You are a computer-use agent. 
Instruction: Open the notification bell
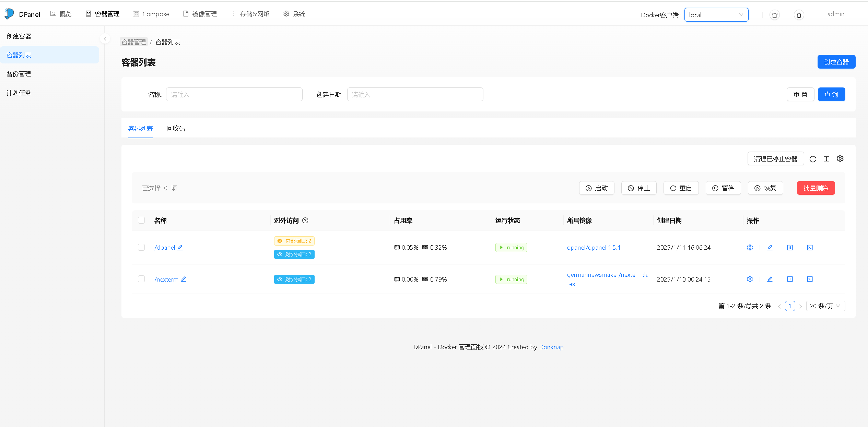(799, 15)
